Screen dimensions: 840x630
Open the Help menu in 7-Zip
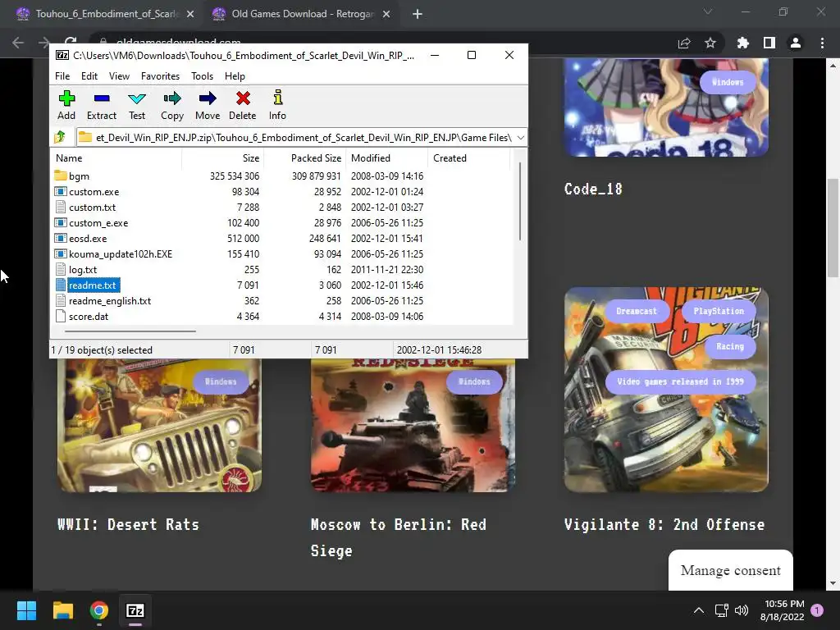tap(235, 76)
